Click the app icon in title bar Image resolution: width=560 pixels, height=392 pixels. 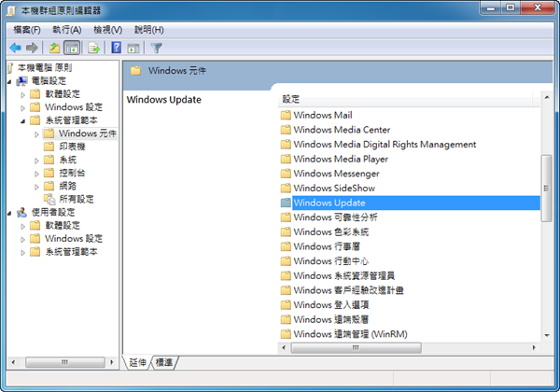coord(12,11)
